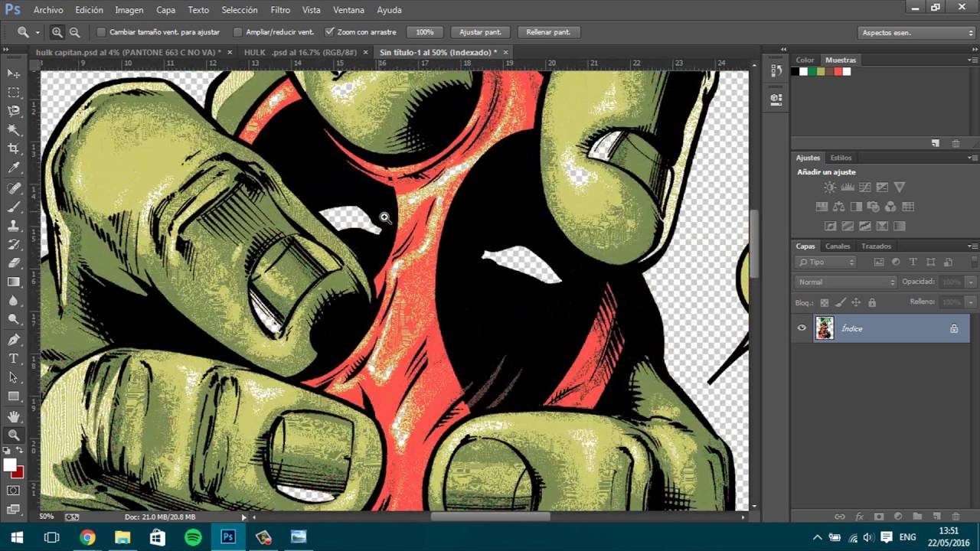980x551 pixels.
Task: Add a Levels adjustment
Action: (x=848, y=187)
